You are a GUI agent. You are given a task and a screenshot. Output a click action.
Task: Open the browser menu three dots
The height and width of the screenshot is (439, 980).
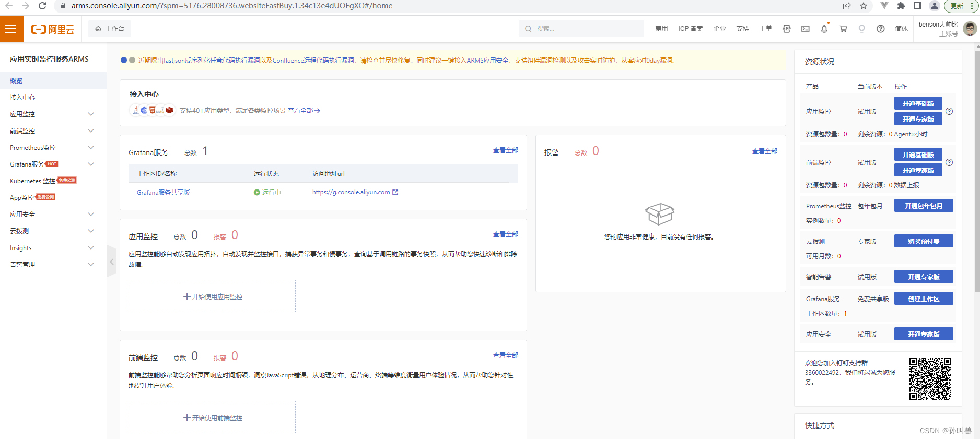pyautogui.click(x=972, y=6)
